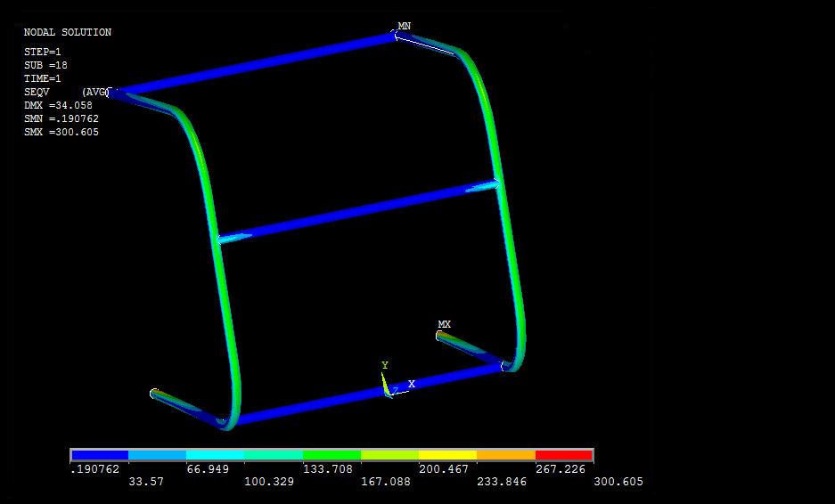Click the legend value 267.226
The height and width of the screenshot is (504, 835).
click(x=561, y=469)
